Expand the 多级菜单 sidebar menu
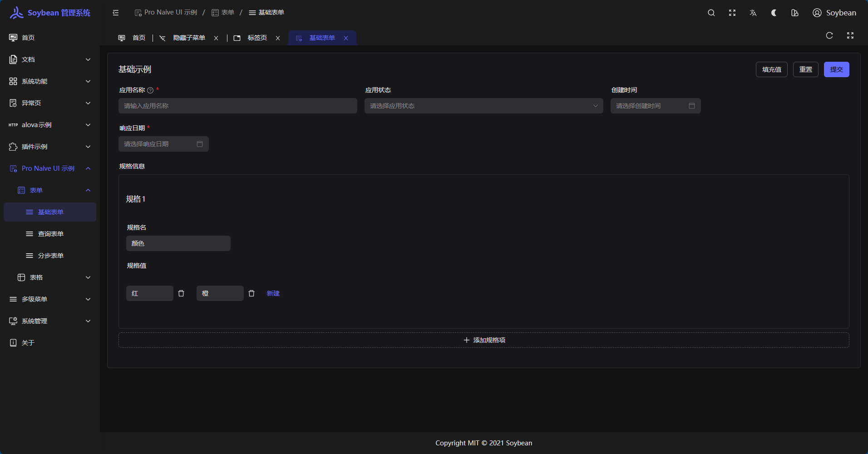868x454 pixels. (50, 299)
